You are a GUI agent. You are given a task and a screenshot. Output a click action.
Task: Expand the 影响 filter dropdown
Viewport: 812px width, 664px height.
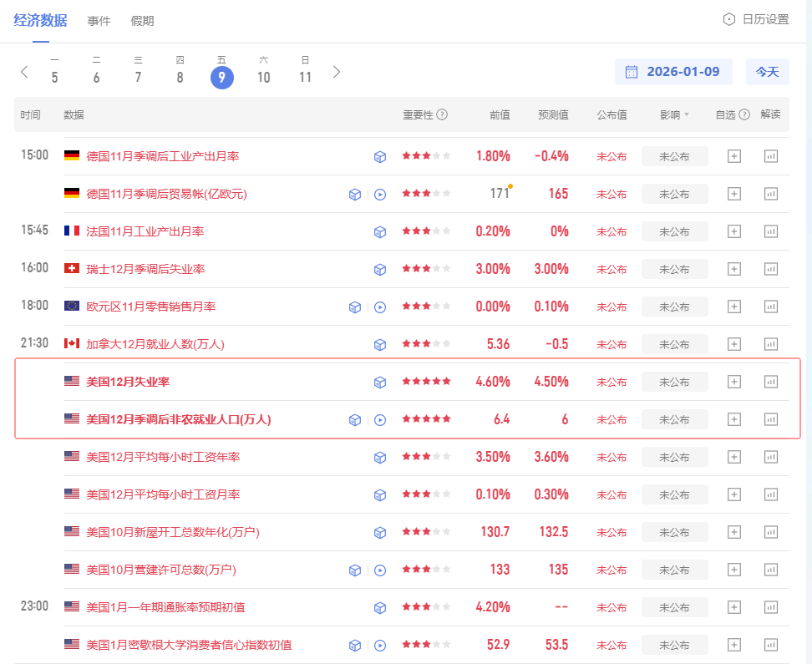(675, 114)
